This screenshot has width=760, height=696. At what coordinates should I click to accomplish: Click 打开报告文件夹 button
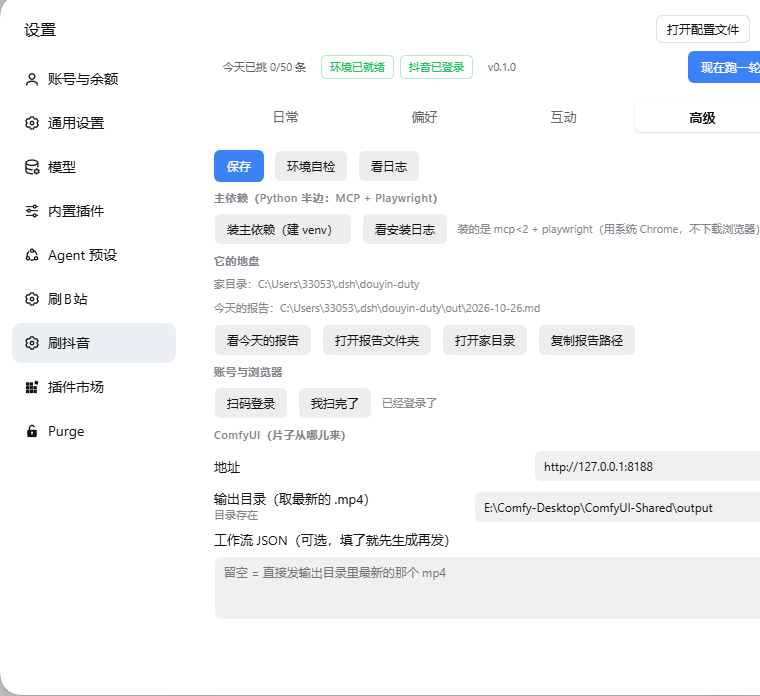[x=377, y=340]
